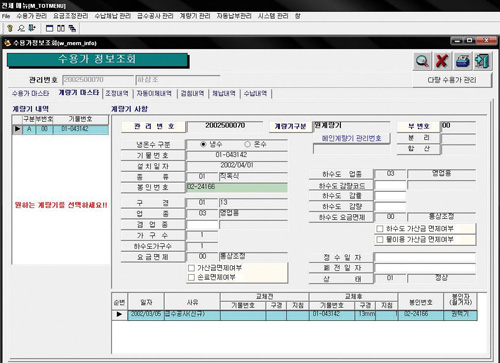The width and height of the screenshot is (500, 363).
Task: Click the 사유 column header
Action: coord(192,302)
